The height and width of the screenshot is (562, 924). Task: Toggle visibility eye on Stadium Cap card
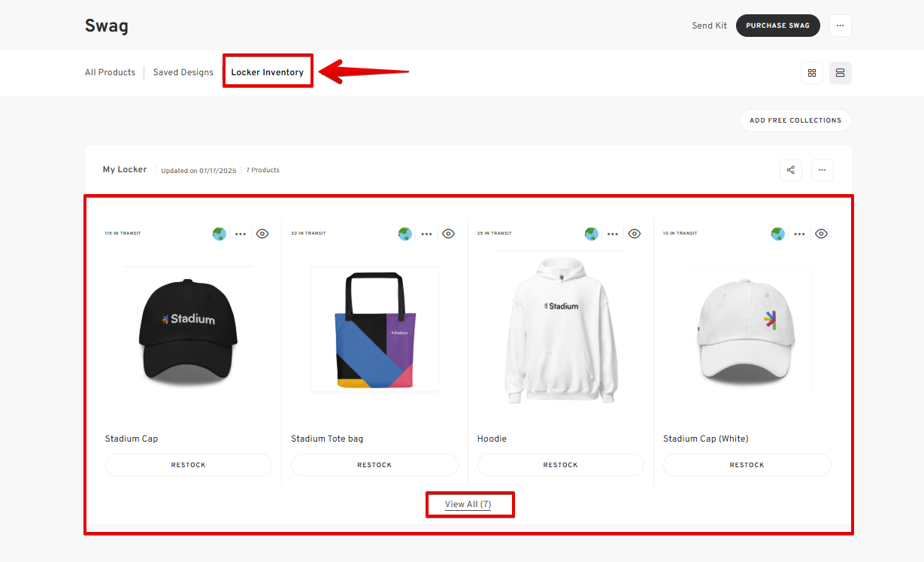click(262, 234)
